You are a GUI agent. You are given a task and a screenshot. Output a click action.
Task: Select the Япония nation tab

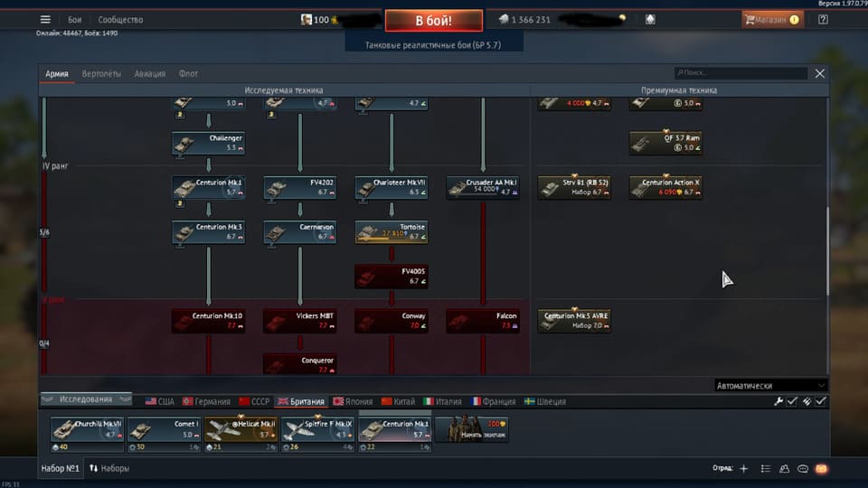(x=353, y=401)
